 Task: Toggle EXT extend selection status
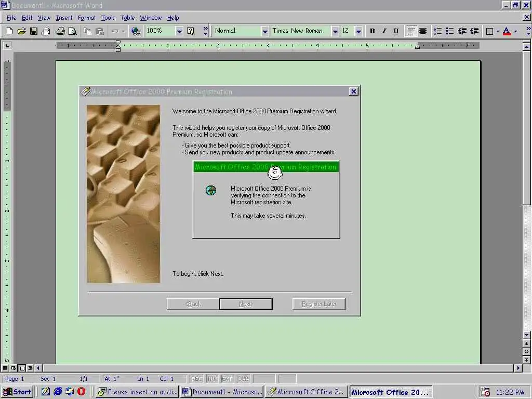(x=227, y=379)
